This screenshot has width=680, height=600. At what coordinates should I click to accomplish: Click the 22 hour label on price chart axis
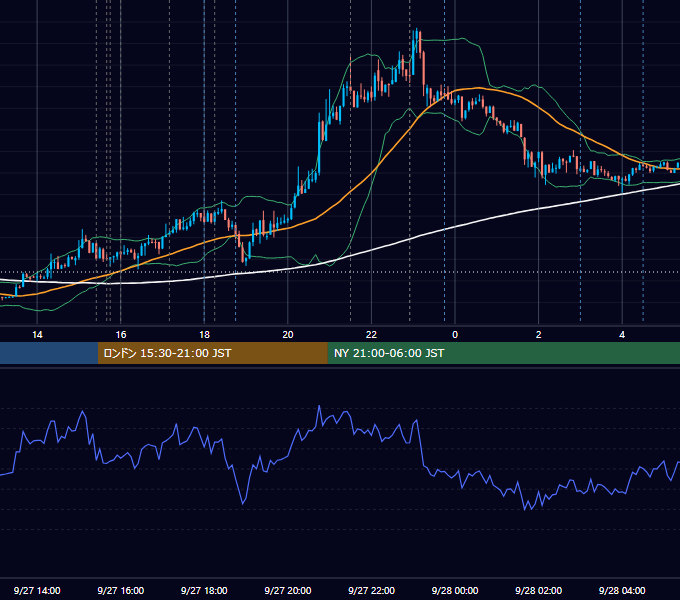pyautogui.click(x=371, y=335)
